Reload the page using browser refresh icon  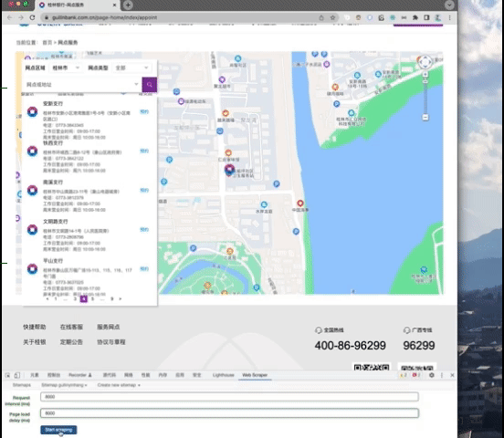tap(32, 17)
